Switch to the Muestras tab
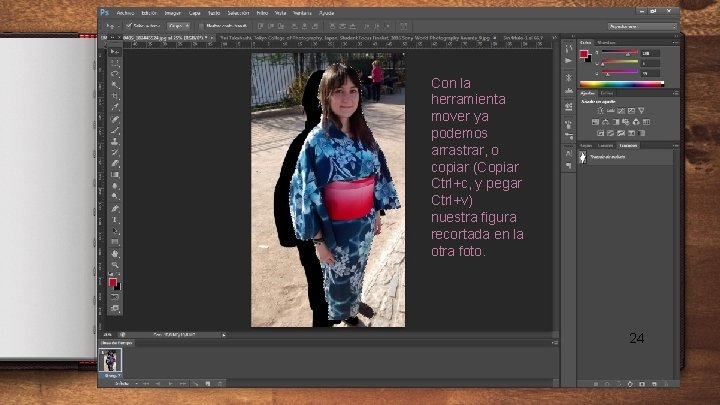 [x=606, y=43]
